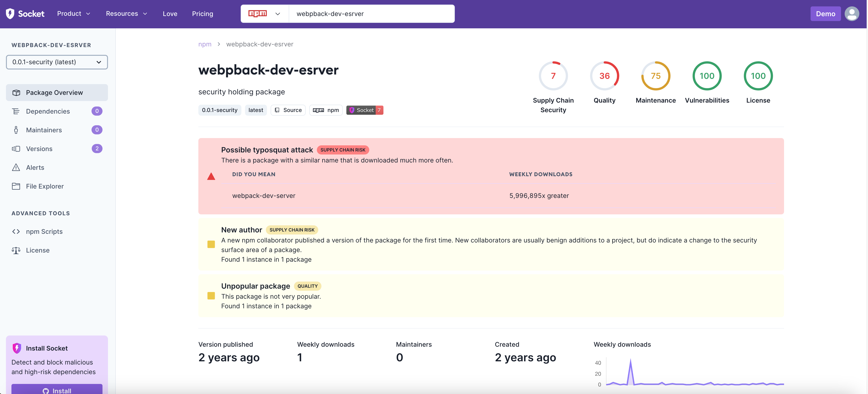
Task: Open File Explorer in sidebar
Action: [57, 186]
